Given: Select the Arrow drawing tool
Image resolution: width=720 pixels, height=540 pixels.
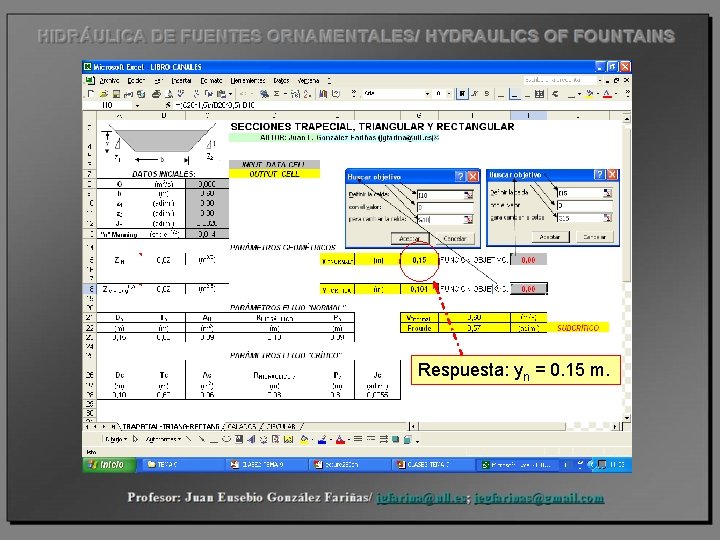Looking at the screenshot, I should coord(201,439).
